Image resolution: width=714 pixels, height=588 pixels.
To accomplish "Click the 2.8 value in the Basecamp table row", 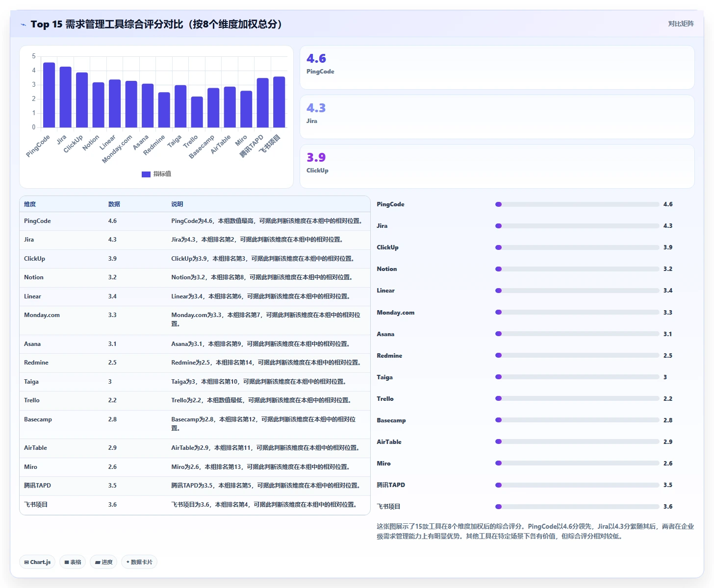I will (112, 419).
